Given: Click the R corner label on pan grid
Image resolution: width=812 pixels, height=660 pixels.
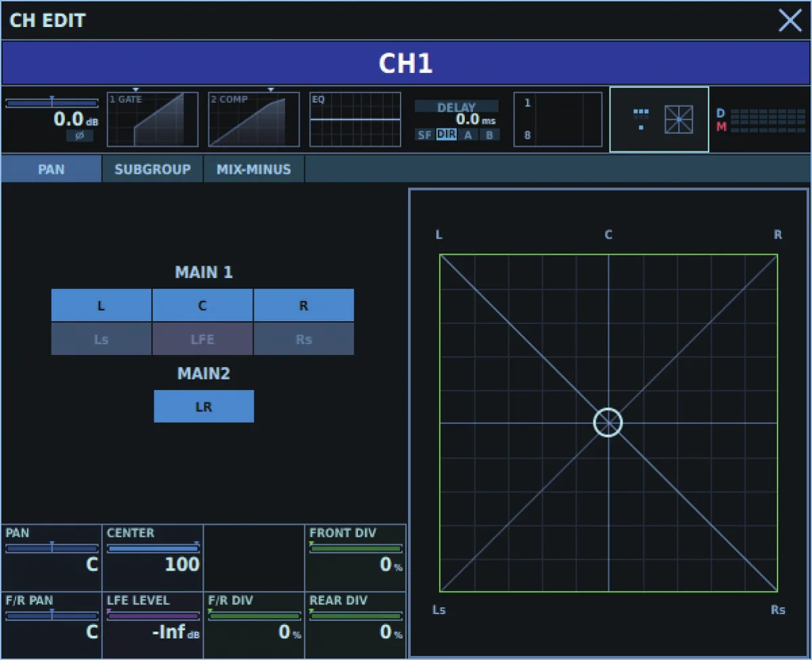Looking at the screenshot, I should point(778,235).
